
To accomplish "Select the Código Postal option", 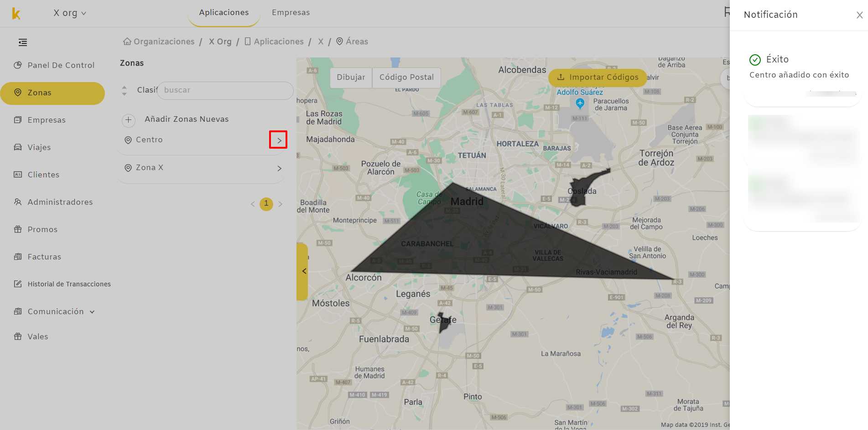I will pyautogui.click(x=406, y=78).
